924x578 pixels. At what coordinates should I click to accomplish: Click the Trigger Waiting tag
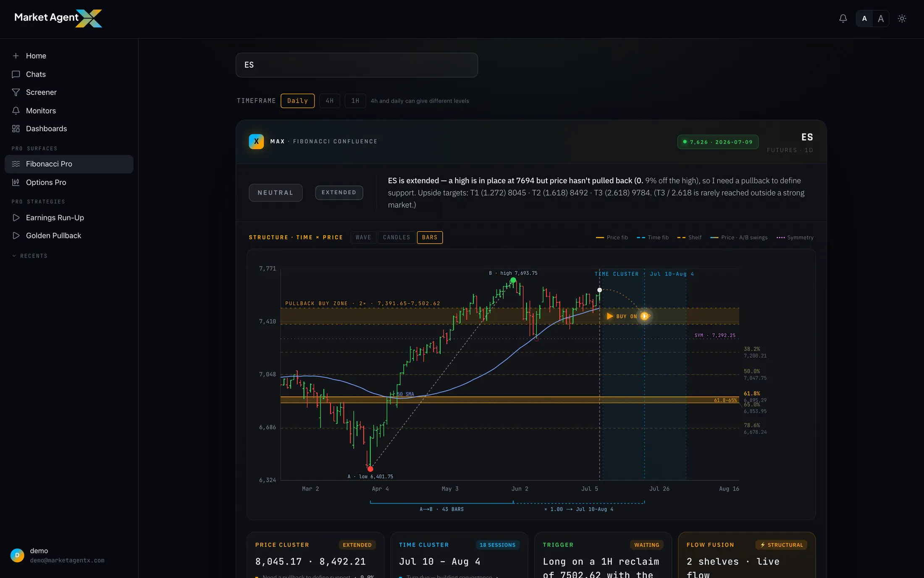[646, 545]
